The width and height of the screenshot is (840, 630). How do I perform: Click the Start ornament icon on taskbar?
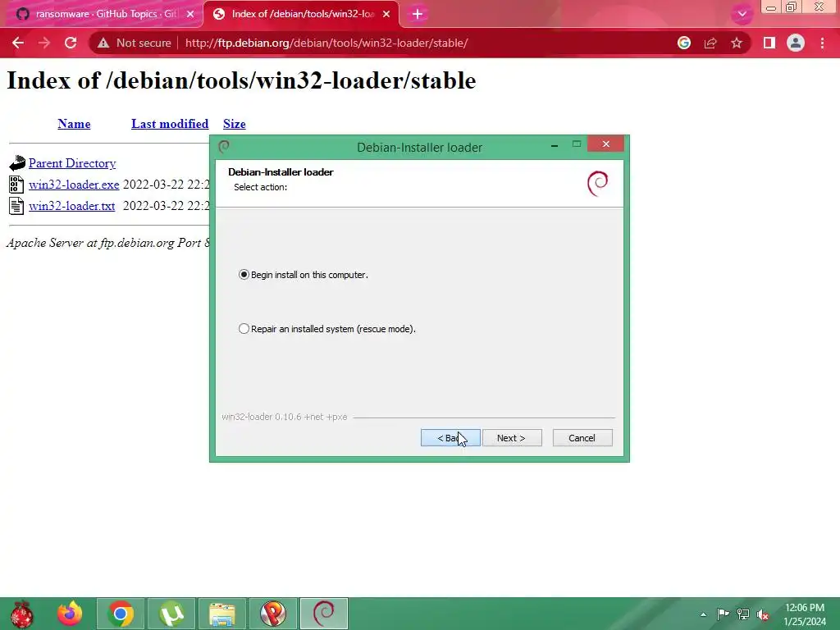[21, 614]
